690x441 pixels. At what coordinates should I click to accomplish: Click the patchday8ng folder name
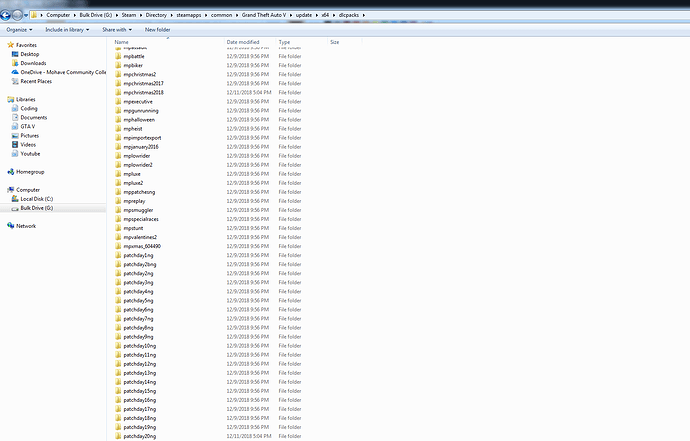pyautogui.click(x=138, y=327)
